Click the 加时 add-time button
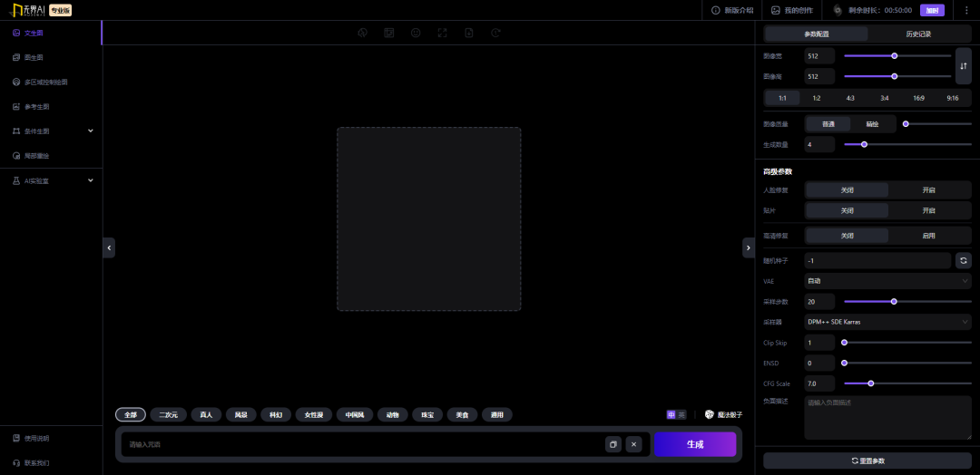Image resolution: width=980 pixels, height=475 pixels. point(932,10)
